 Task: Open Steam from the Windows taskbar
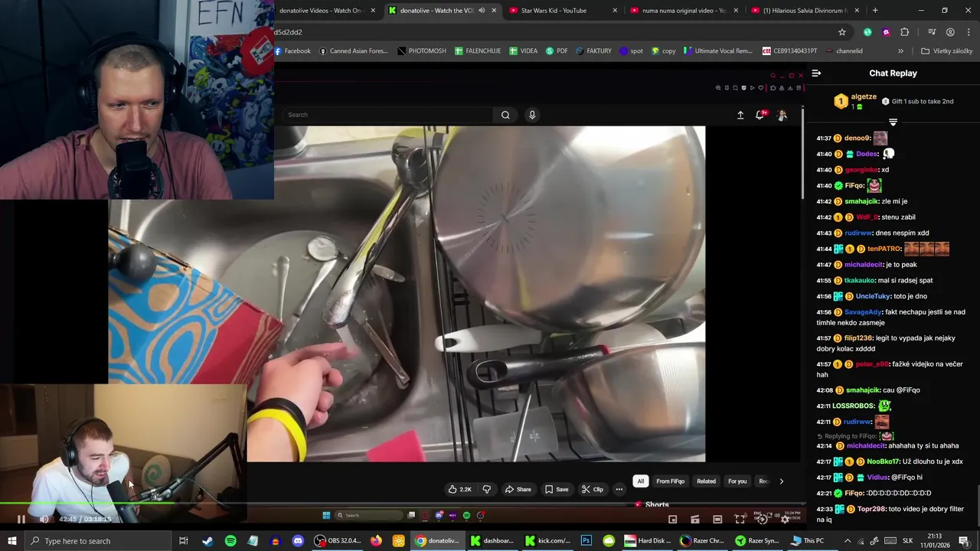coord(207,541)
